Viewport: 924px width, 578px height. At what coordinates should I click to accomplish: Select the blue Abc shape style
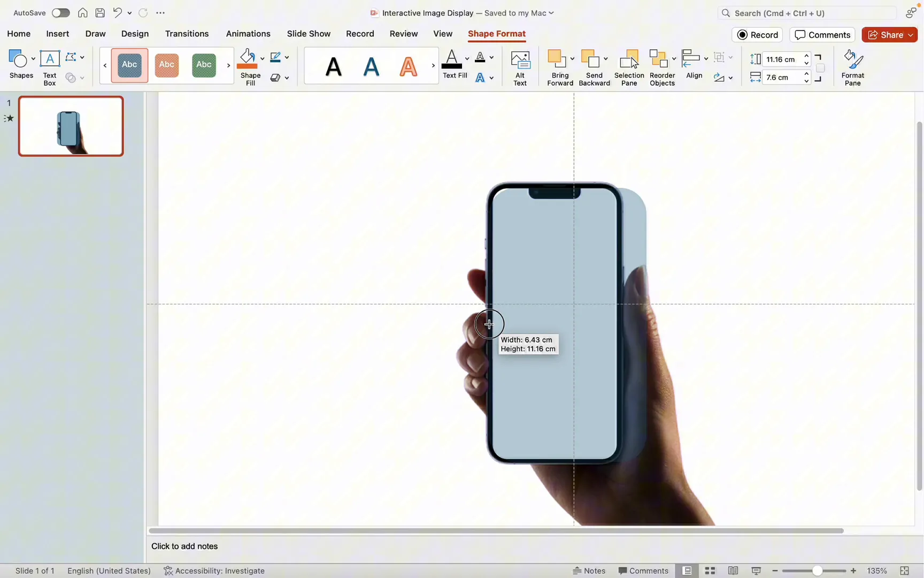coord(129,65)
